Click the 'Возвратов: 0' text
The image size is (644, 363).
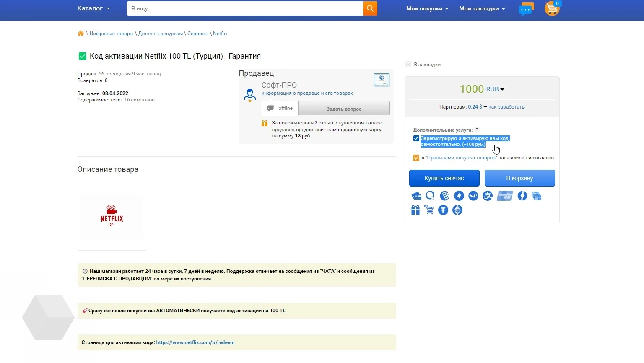tap(93, 80)
